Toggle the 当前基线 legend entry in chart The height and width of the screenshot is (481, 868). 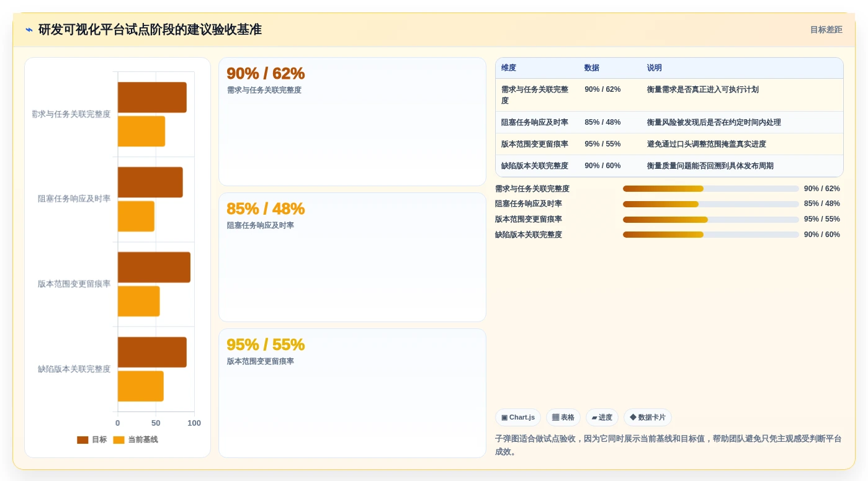pos(135,439)
